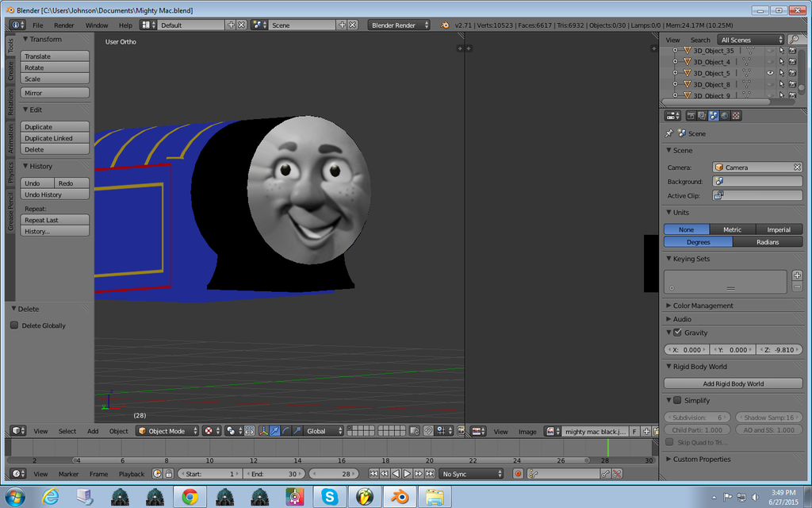Select Radians angle option
This screenshot has width=812, height=508.
[x=768, y=242]
